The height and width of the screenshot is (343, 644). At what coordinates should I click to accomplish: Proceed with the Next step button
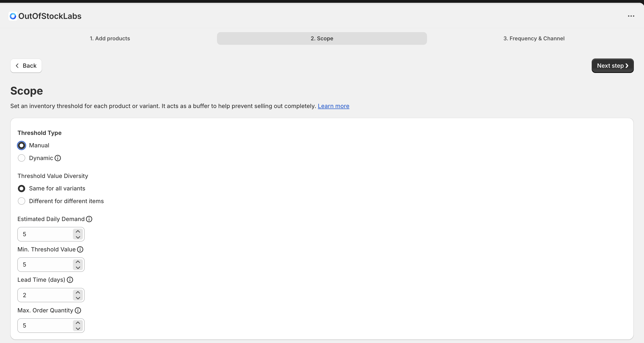click(612, 66)
